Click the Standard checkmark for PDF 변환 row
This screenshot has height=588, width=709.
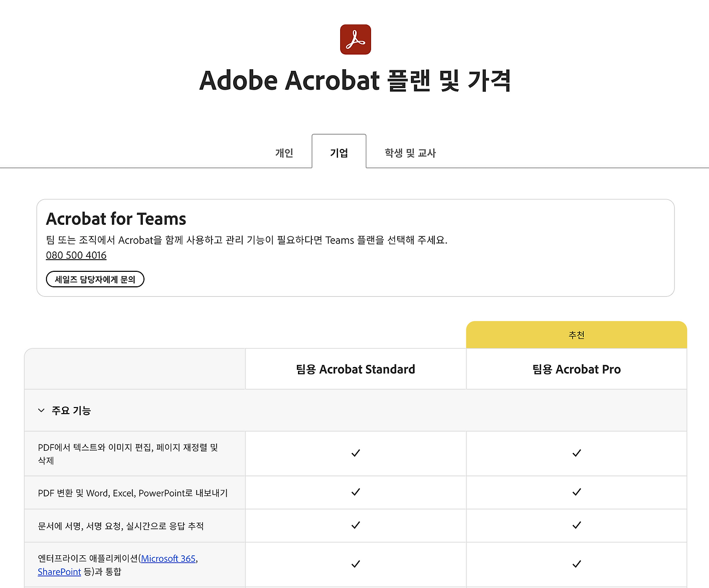pos(356,492)
